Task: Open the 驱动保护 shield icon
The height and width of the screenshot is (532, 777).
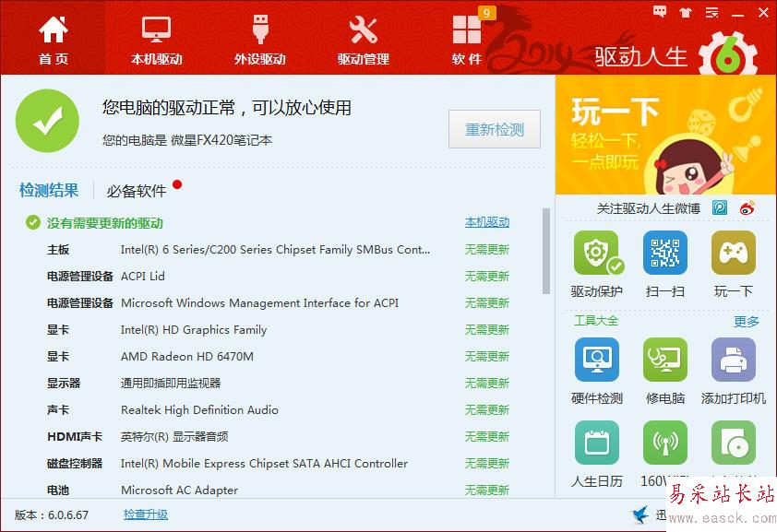Action: tap(596, 253)
